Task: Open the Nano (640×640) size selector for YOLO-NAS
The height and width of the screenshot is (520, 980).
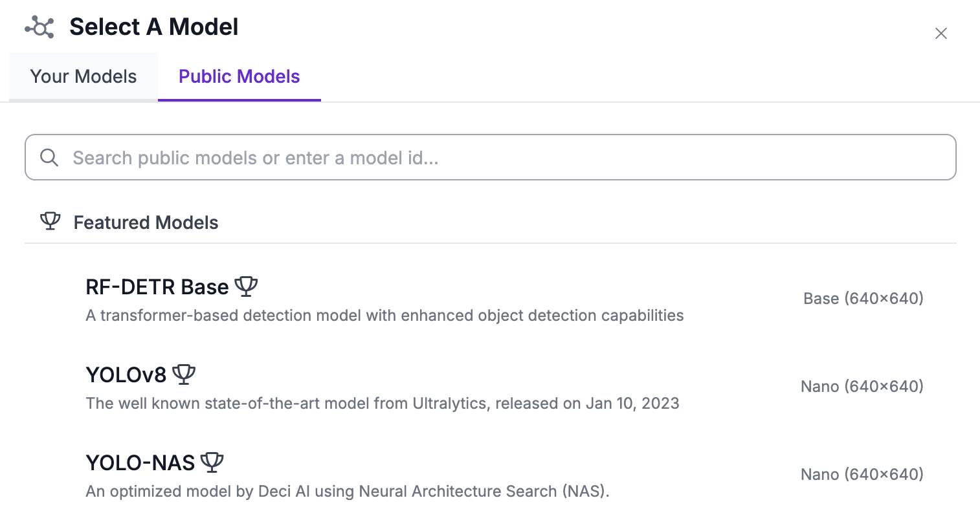Action: pos(862,474)
